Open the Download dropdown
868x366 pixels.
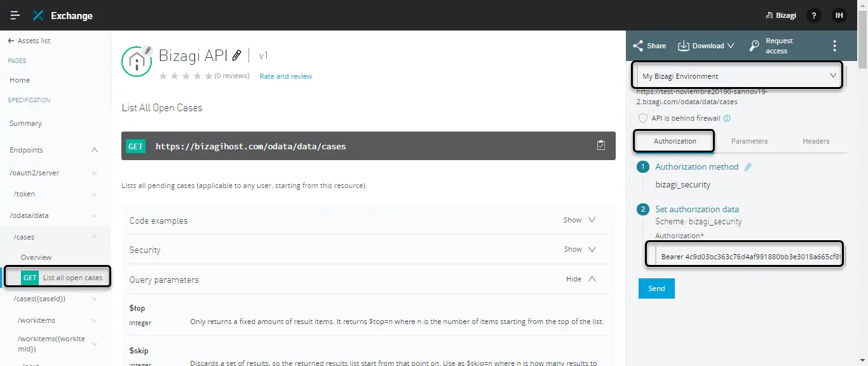click(x=706, y=46)
